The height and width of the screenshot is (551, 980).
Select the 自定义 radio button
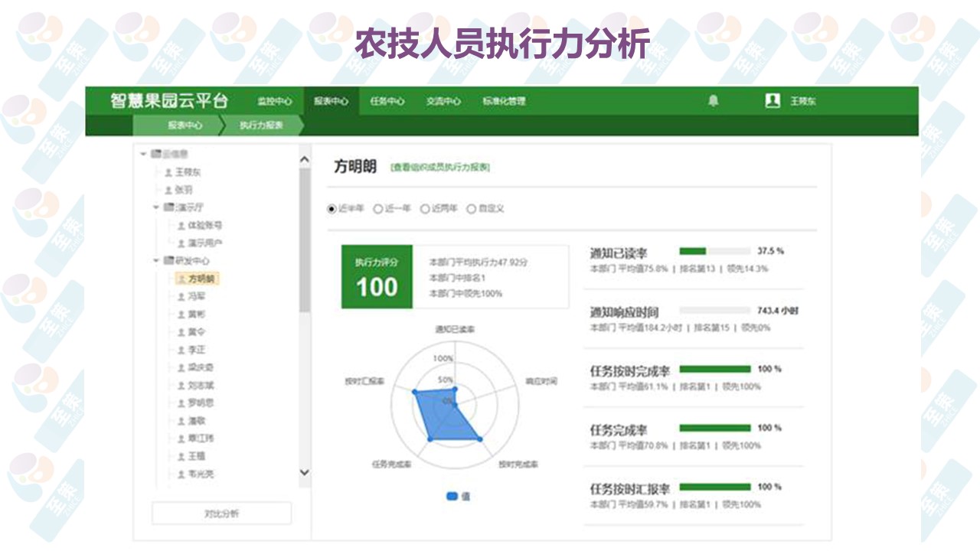tap(471, 209)
